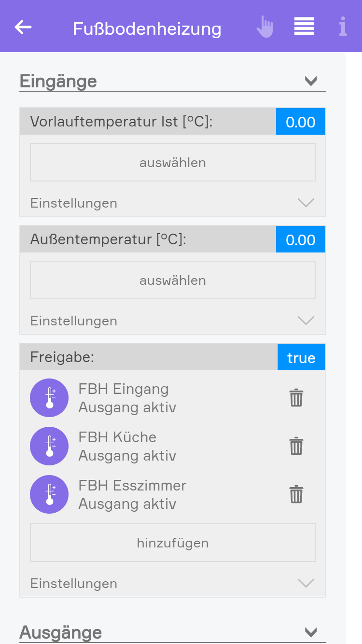This screenshot has height=644, width=362.
Task: Click thermometer icon beside FBH Eingang
Action: 49,398
